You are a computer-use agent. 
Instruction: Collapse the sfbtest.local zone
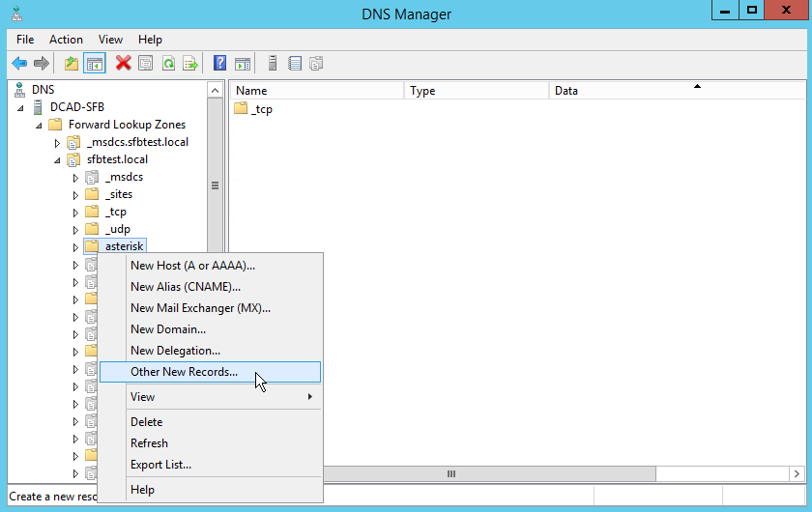click(57, 160)
